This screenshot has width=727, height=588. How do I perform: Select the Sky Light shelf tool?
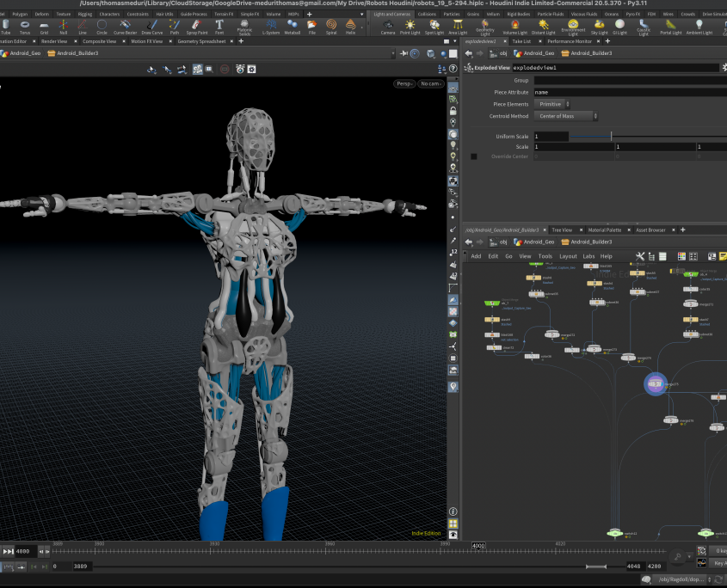[599, 27]
